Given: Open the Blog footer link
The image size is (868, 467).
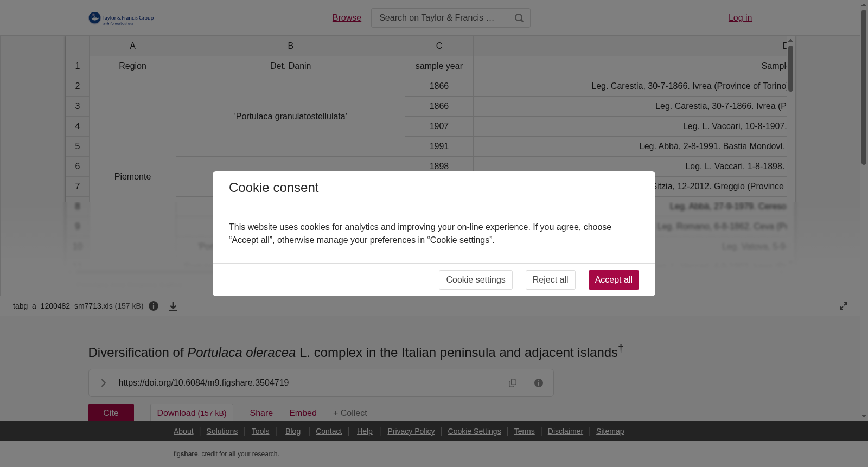Looking at the screenshot, I should click(293, 431).
